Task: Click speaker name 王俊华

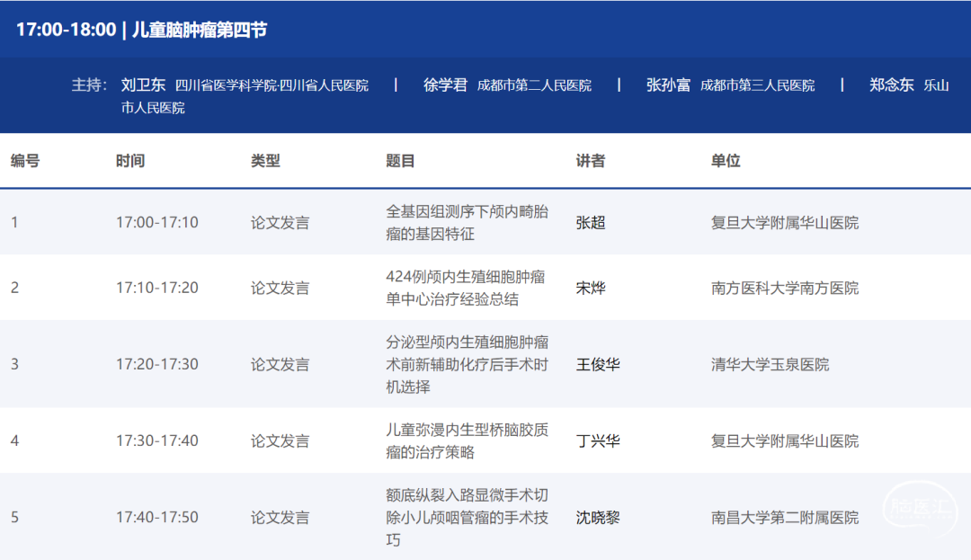Action: [x=598, y=364]
